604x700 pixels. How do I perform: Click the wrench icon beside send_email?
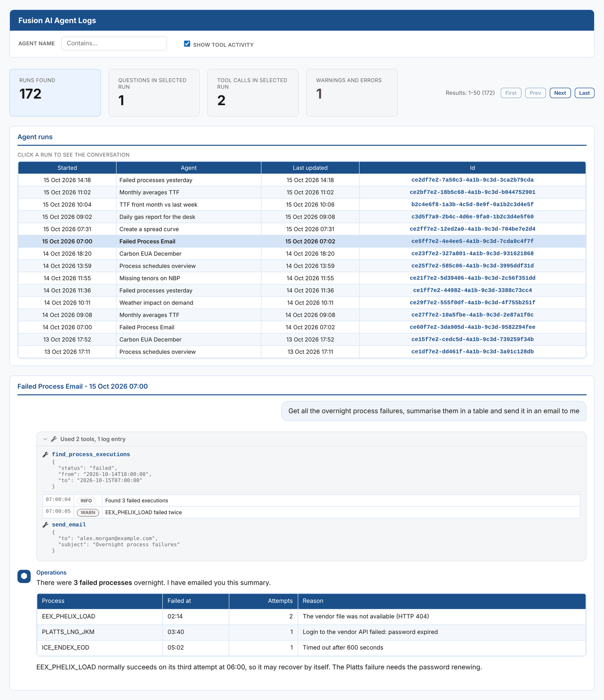[45, 525]
